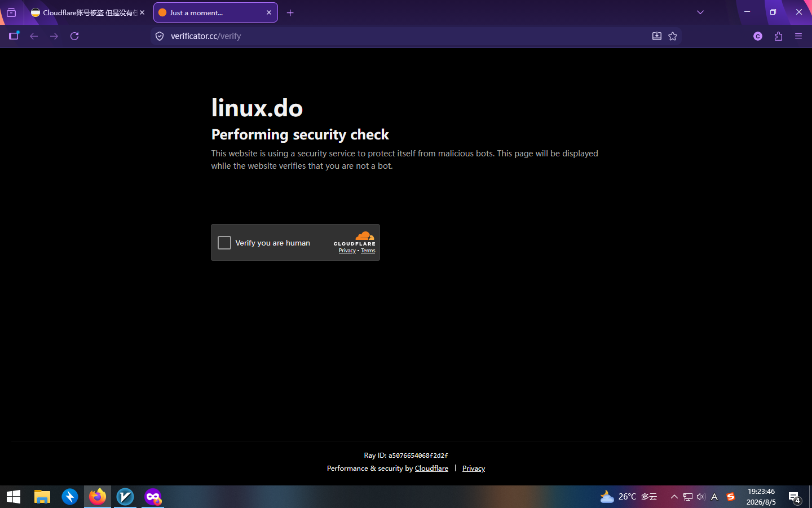Switch the input method 'A' indicator
The image size is (812, 508).
coord(714,497)
